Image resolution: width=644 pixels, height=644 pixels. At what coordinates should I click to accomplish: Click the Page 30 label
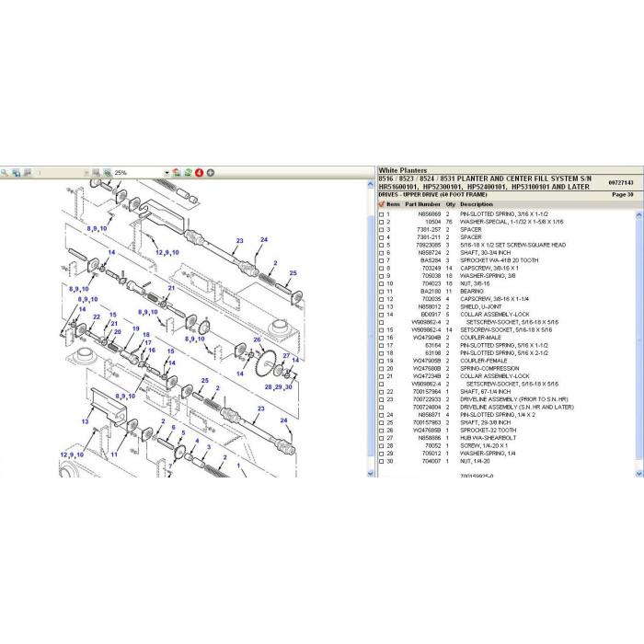point(623,195)
